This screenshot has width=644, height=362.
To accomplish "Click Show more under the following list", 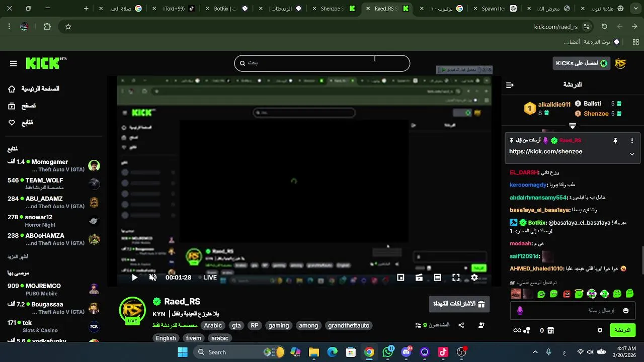I will 18,257.
